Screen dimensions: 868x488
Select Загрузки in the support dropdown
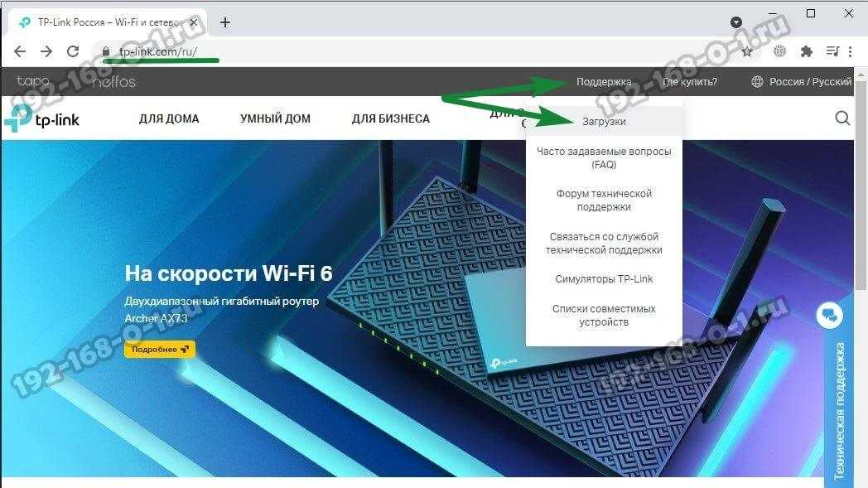tap(604, 121)
